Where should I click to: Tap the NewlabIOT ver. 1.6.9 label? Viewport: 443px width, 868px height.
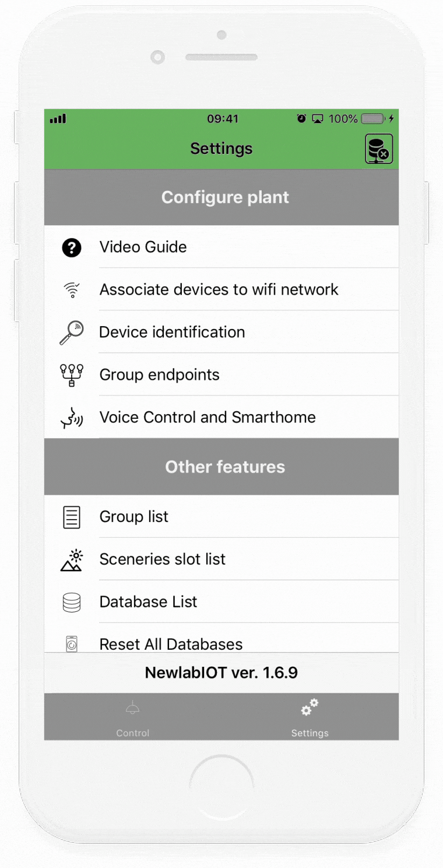[x=221, y=673]
